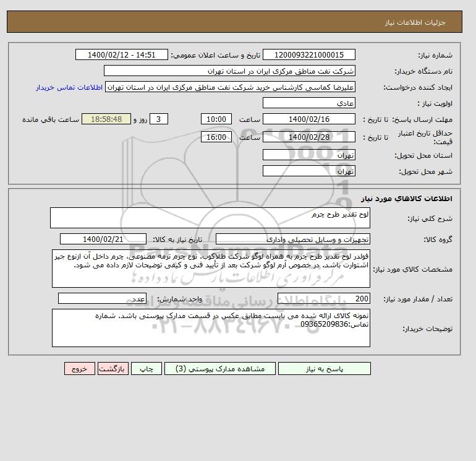This screenshot has height=461, width=476.
Task: Click the delivery province field تهران
Action: pyautogui.click(x=308, y=155)
